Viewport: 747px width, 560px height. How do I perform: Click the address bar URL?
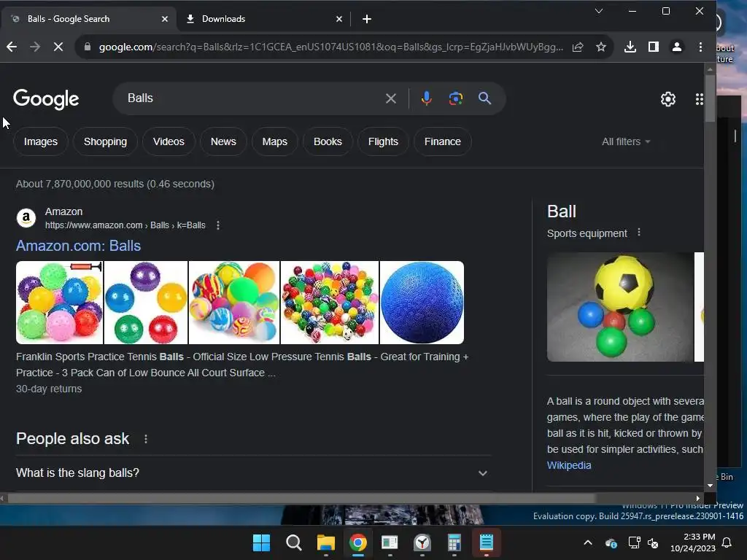coord(330,47)
